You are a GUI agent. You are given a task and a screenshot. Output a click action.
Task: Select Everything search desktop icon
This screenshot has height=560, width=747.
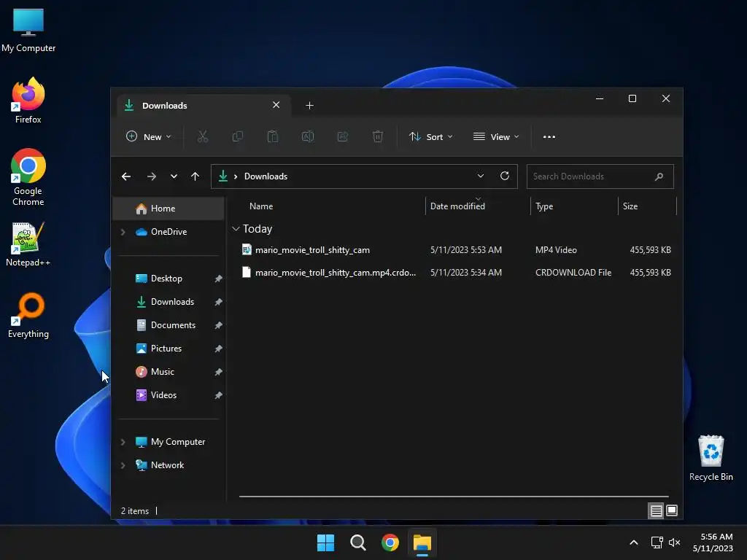(x=28, y=315)
